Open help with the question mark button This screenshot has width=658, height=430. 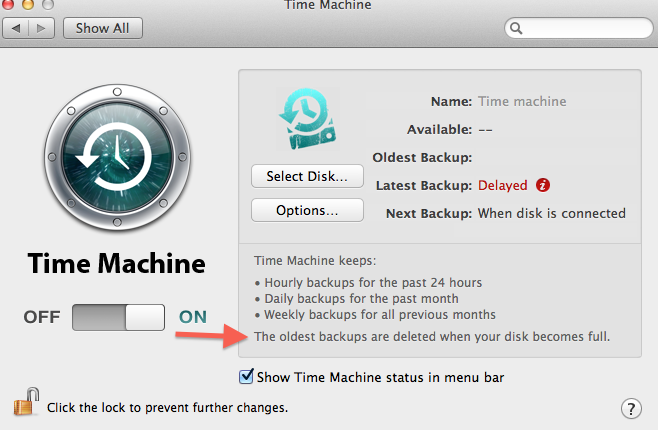tap(631, 408)
